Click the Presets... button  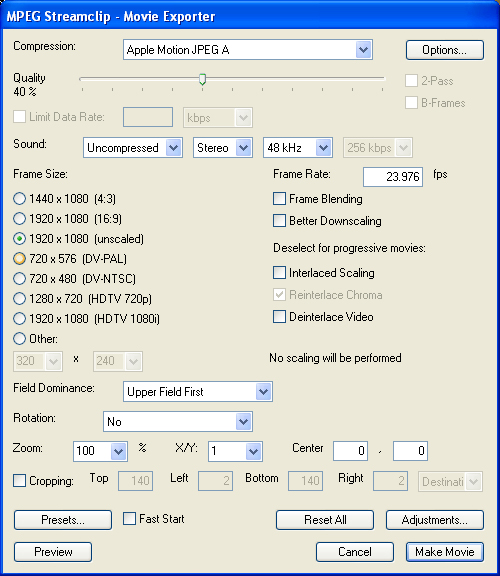63,520
